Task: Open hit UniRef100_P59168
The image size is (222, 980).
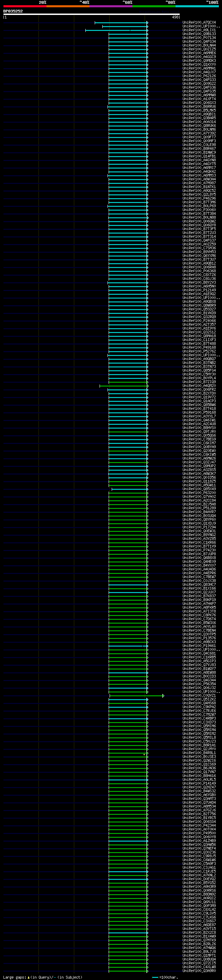Action: pos(199,412)
